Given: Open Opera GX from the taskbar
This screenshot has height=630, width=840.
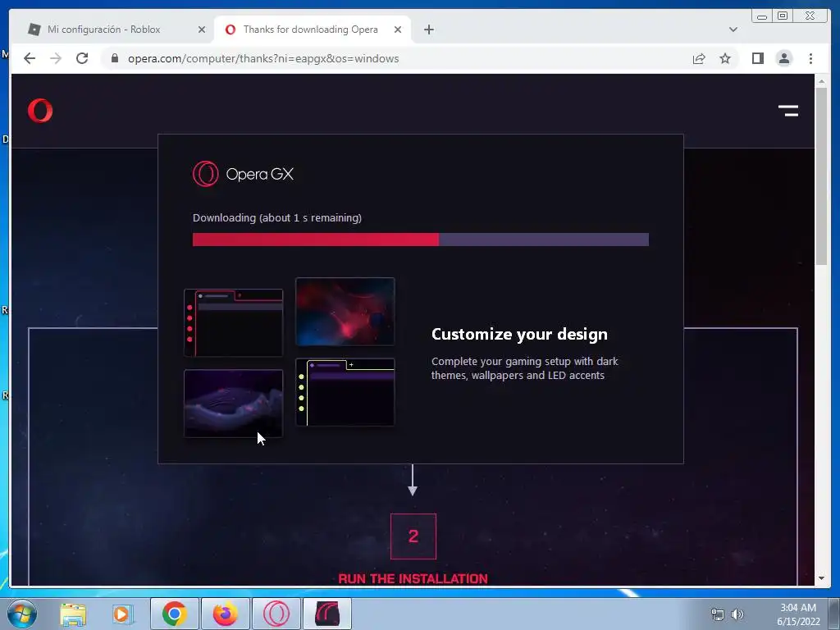Looking at the screenshot, I should (x=276, y=614).
